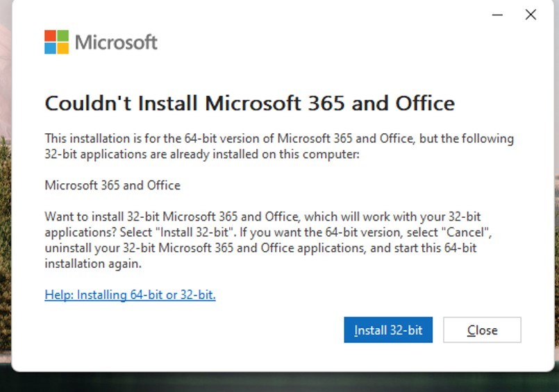Dismiss the dialog with the Close button
The height and width of the screenshot is (392, 559).
point(482,330)
